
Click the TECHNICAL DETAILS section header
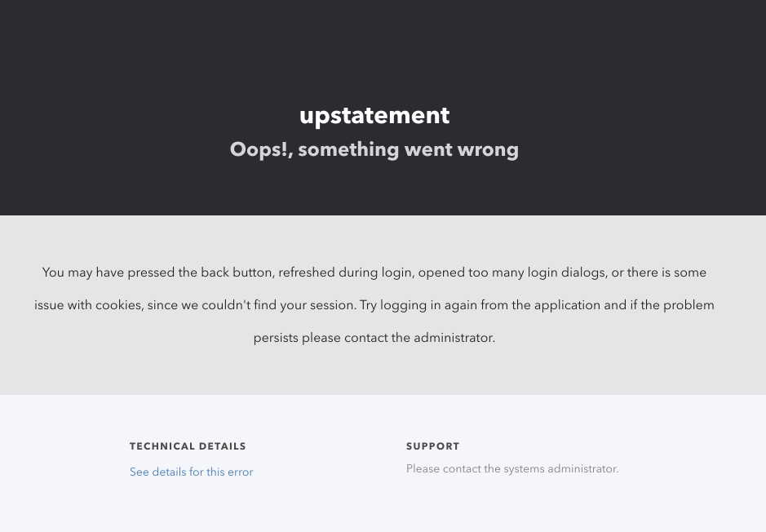click(188, 446)
